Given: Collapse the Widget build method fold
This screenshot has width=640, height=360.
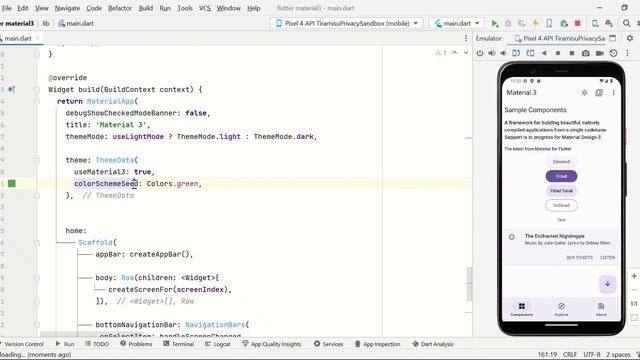Looking at the screenshot, I should coord(37,89).
